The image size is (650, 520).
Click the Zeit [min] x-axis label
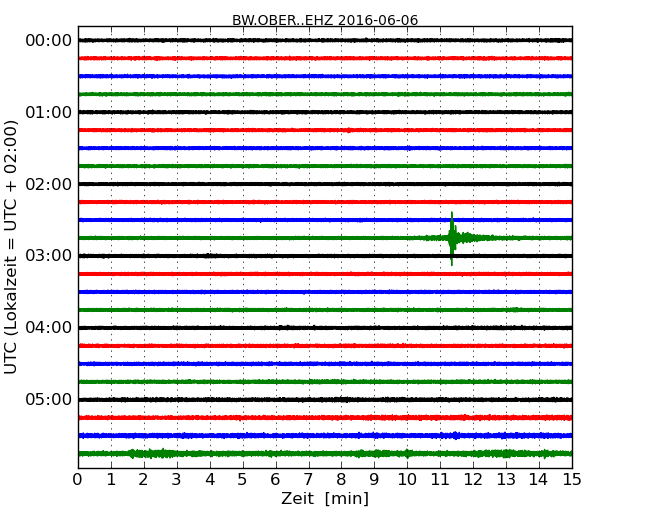tap(325, 498)
